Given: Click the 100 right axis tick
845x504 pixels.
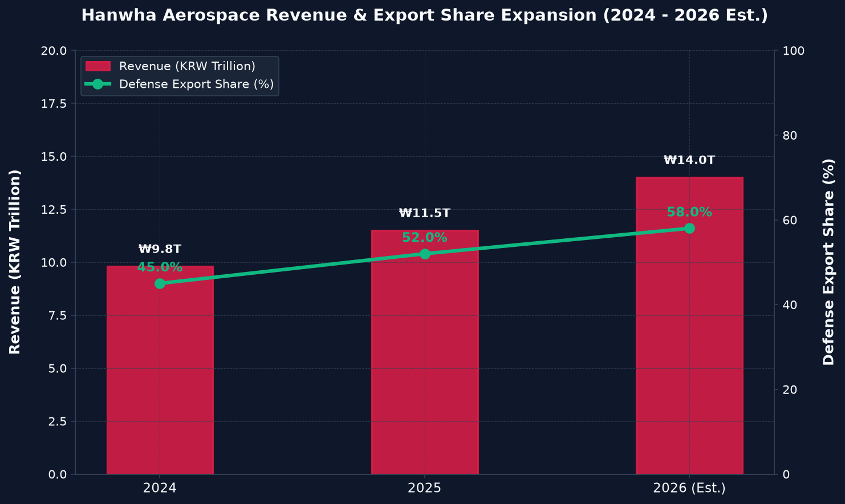Looking at the screenshot, I should [794, 51].
